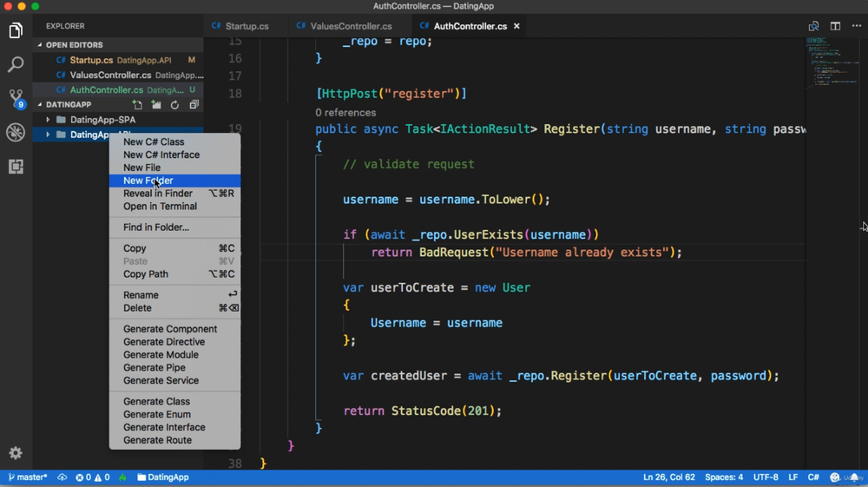Switch to the Startup.cs tab
The image size is (868, 487).
coord(247,26)
